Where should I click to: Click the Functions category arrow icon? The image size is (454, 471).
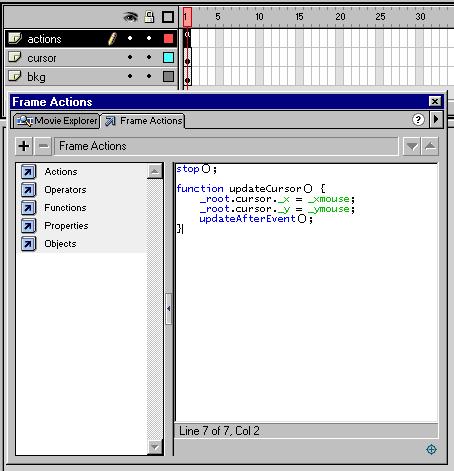(28, 208)
